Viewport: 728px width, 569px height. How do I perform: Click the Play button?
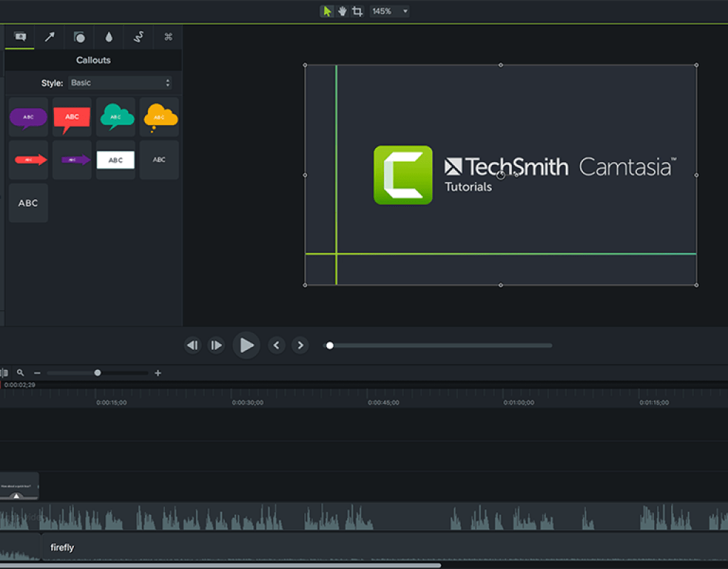(246, 345)
